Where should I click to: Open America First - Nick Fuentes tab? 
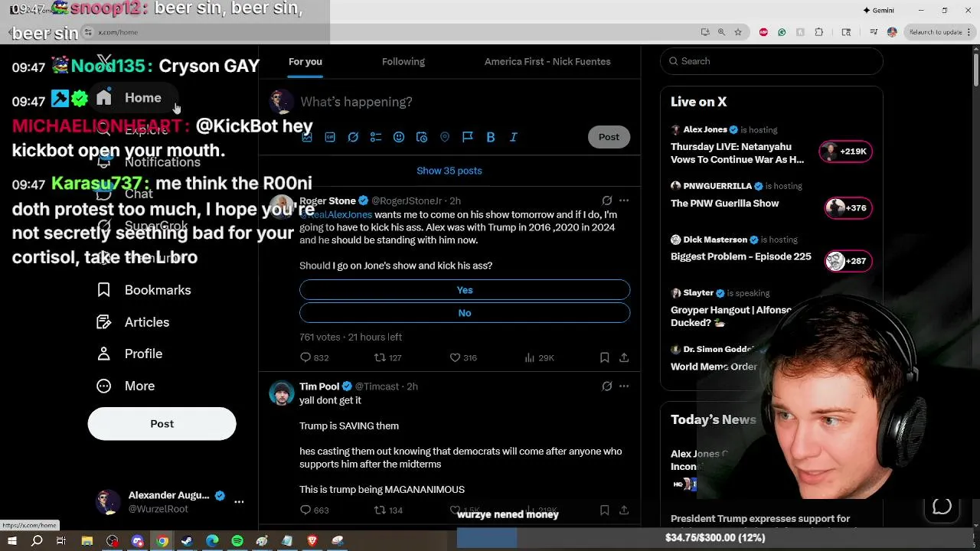pos(547,62)
